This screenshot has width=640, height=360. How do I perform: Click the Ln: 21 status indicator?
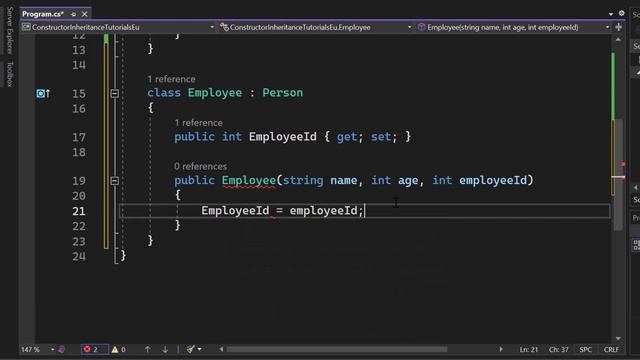[x=529, y=349]
